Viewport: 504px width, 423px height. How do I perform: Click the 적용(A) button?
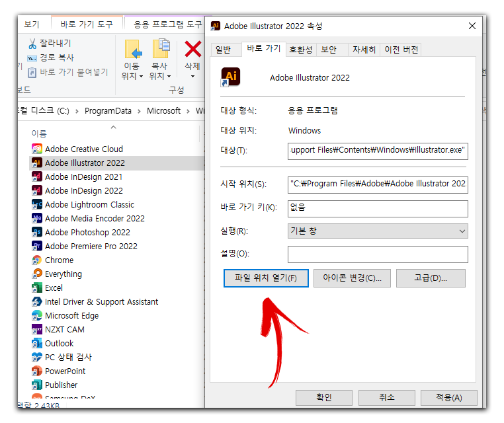(449, 398)
